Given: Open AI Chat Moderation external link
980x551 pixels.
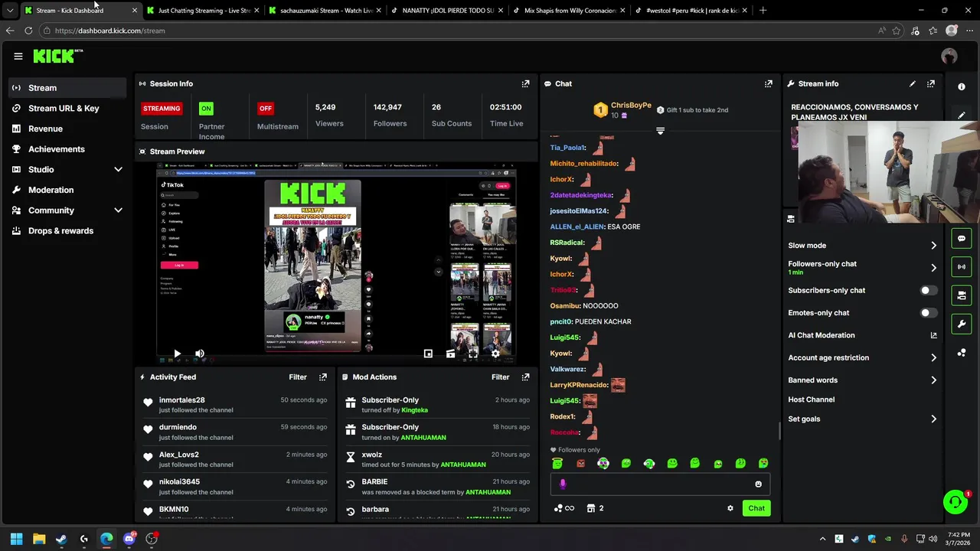Looking at the screenshot, I should coord(933,335).
